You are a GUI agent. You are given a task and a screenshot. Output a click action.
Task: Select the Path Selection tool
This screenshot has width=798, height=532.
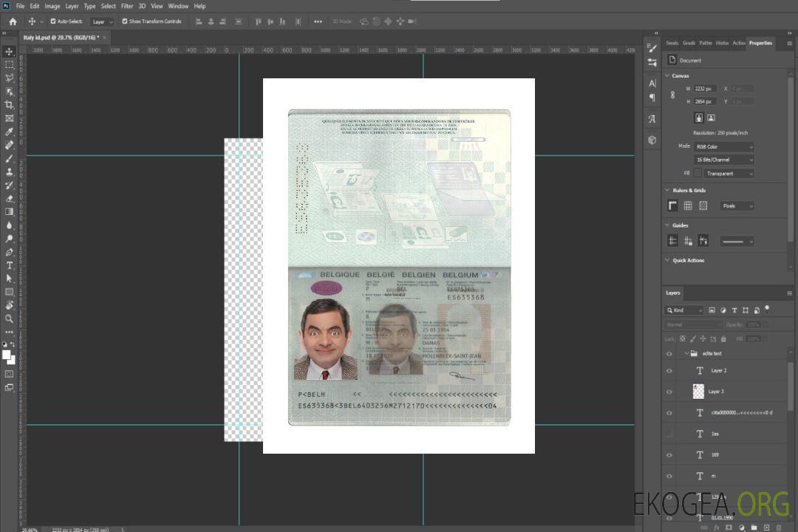click(x=9, y=279)
